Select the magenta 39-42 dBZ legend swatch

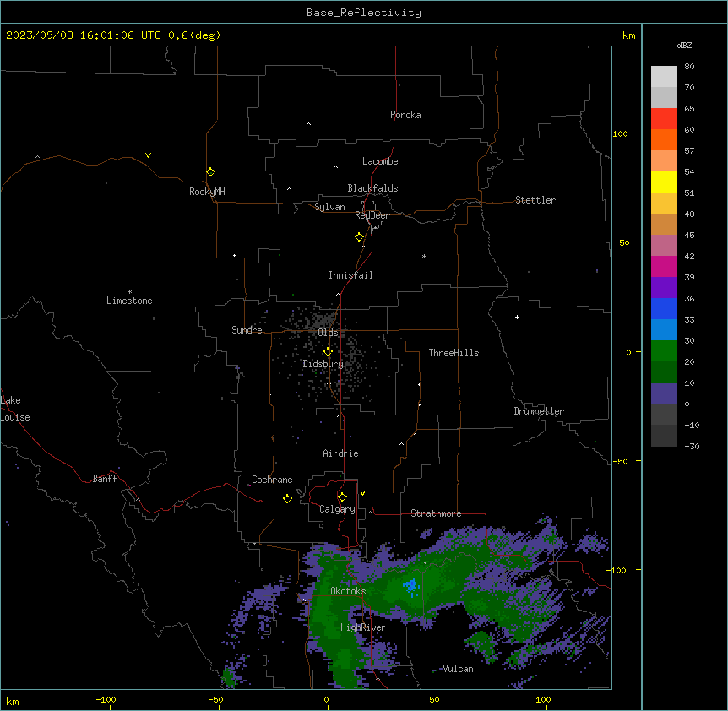tap(664, 267)
